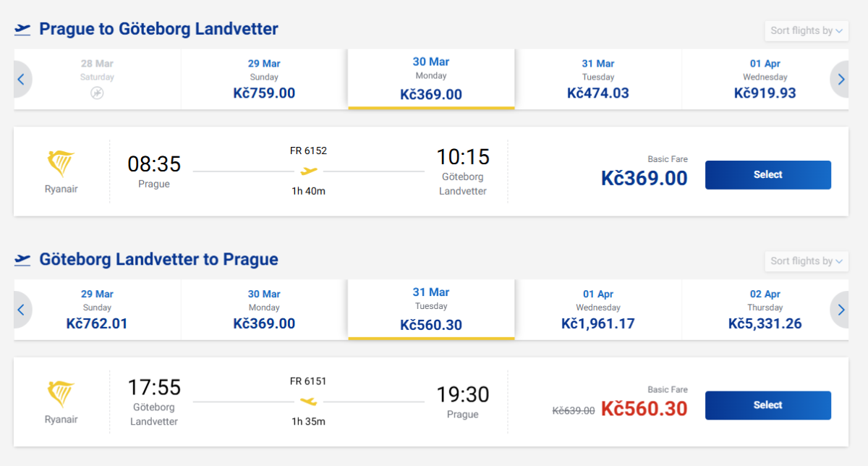
Task: Click the plane icon beside Prague to Göteborg heading
Action: coord(23,30)
